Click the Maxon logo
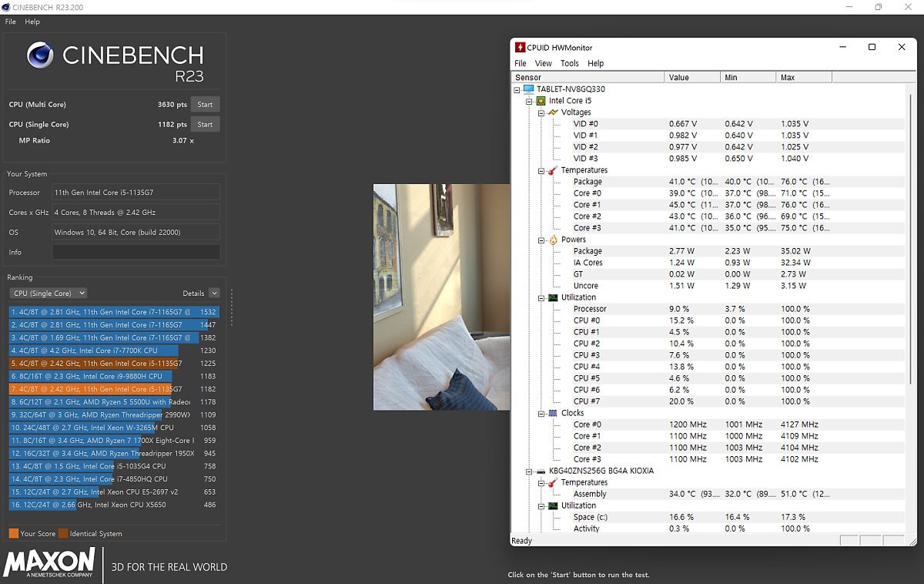Screen dimensions: 924x584 coord(49,563)
